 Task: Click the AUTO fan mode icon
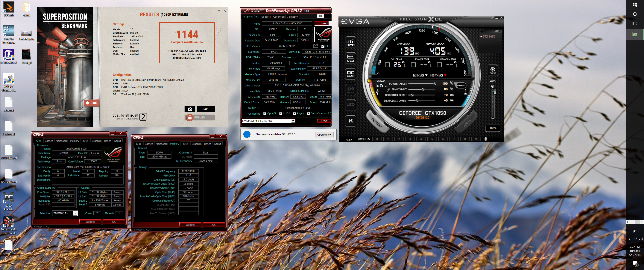(x=493, y=86)
